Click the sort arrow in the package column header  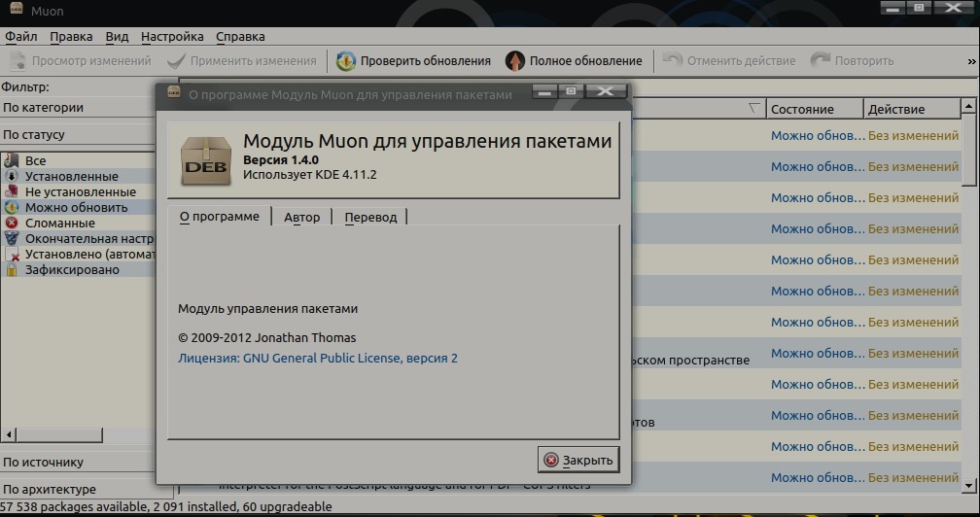click(x=754, y=109)
